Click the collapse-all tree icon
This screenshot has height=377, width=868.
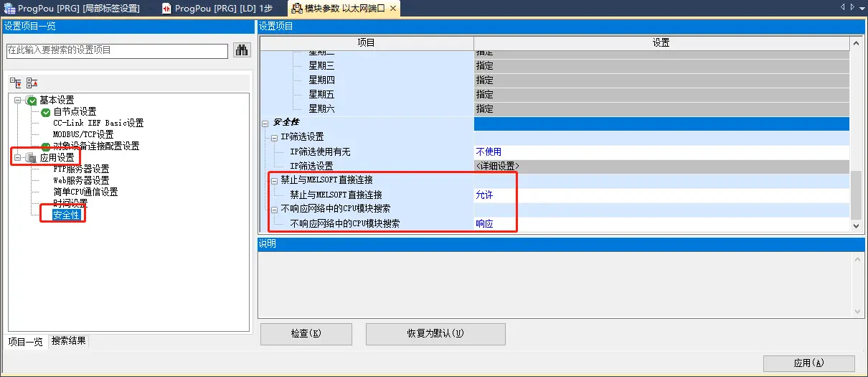(32, 83)
